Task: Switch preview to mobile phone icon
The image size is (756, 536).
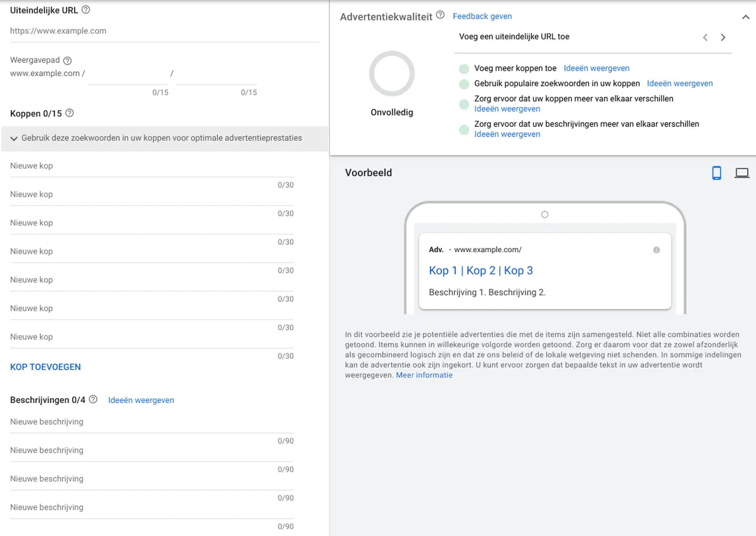Action: coord(716,173)
